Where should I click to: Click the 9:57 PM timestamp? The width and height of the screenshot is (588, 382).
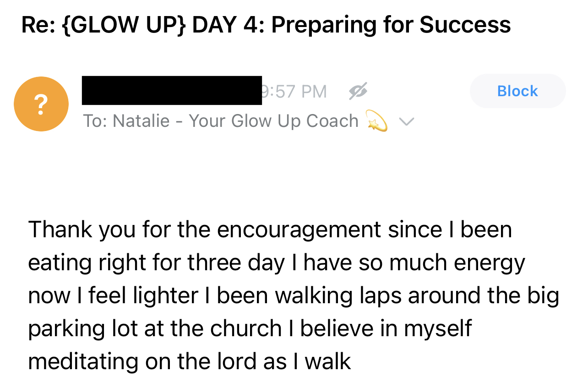(x=294, y=92)
